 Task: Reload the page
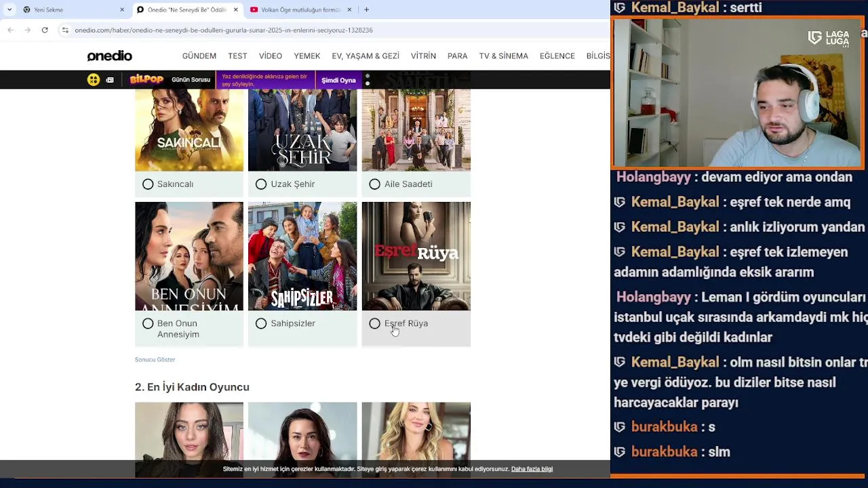point(45,30)
